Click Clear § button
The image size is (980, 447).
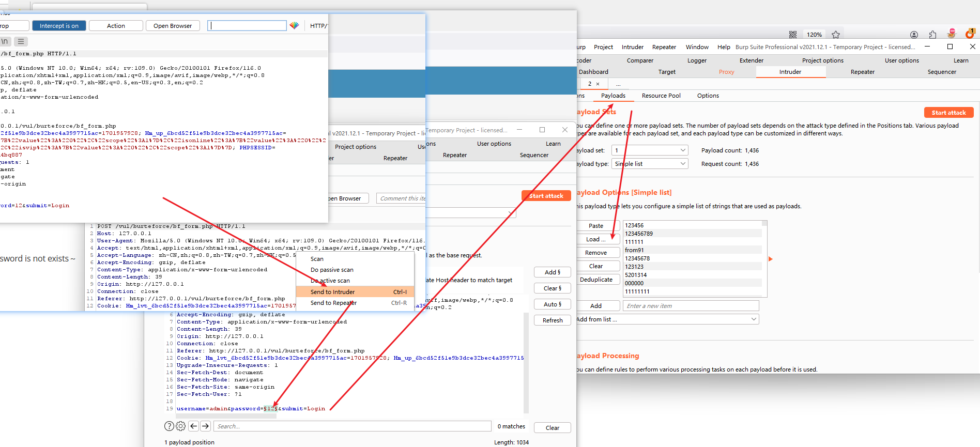(x=552, y=288)
